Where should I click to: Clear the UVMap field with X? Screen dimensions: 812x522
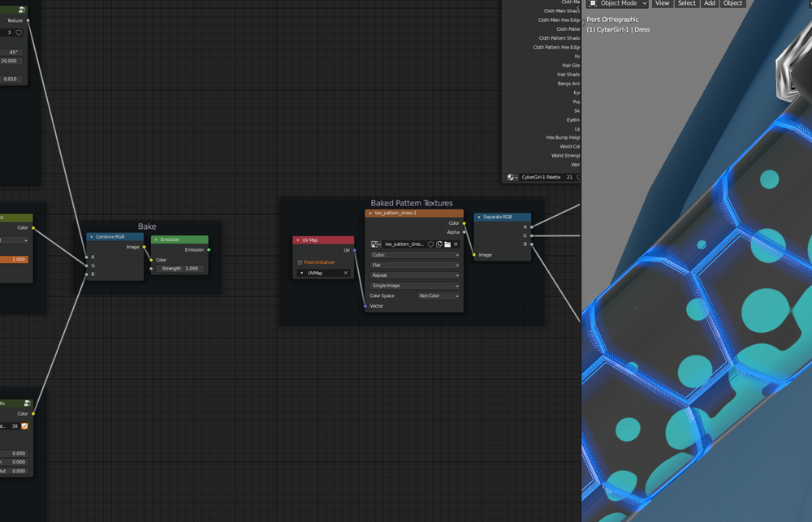coord(345,273)
